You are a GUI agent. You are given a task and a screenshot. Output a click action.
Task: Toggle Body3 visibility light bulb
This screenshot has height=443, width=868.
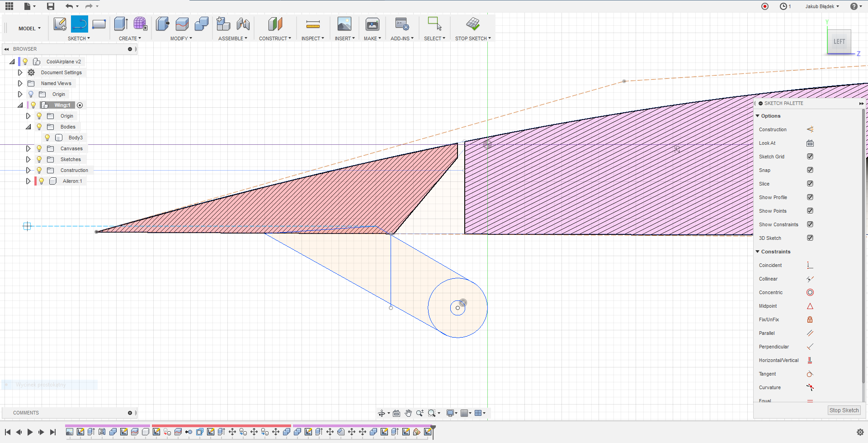tap(47, 138)
